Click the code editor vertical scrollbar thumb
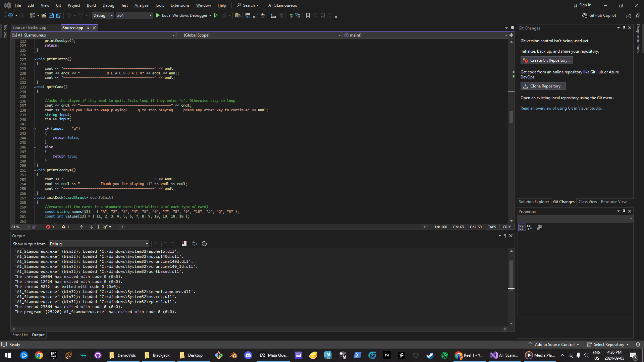This screenshot has width=644, height=362. coord(511,117)
